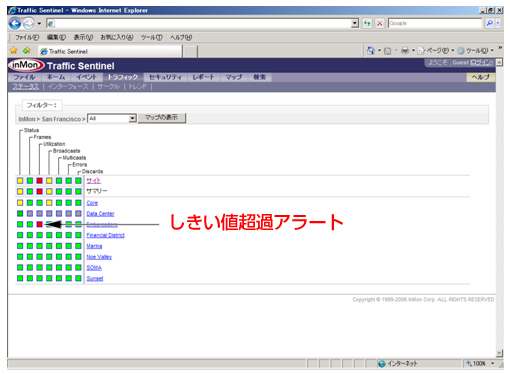Open the トレンド sub-tab

pyautogui.click(x=137, y=87)
